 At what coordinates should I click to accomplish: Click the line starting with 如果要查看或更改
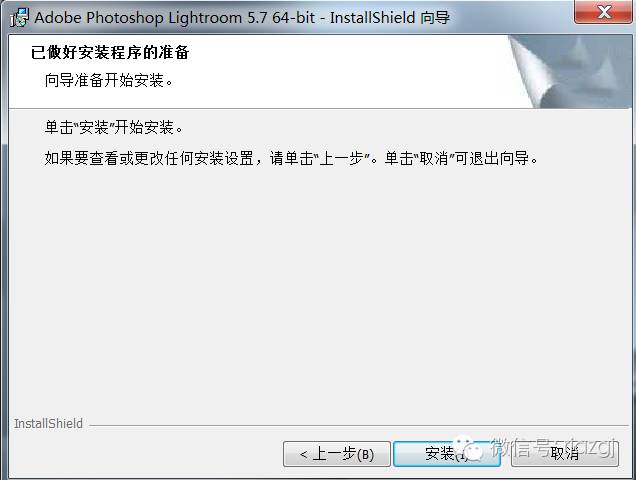tap(291, 158)
